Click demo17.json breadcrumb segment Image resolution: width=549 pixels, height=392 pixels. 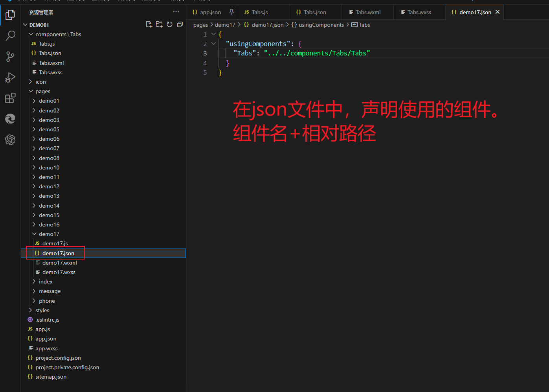tap(264, 25)
